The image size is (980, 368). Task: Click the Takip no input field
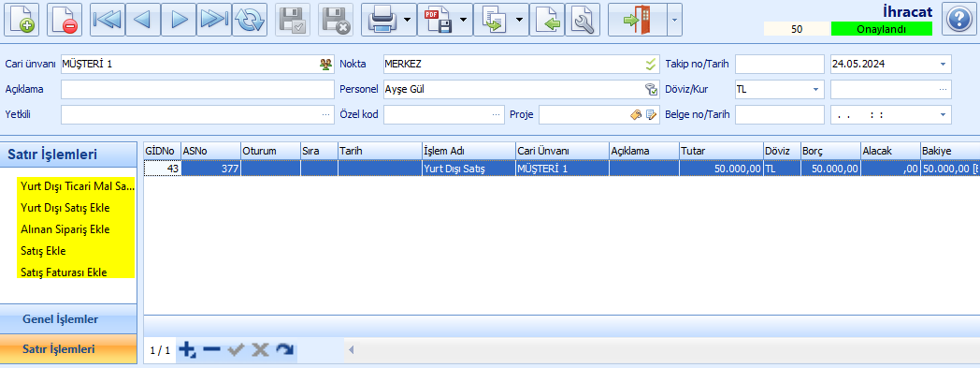pyautogui.click(x=780, y=64)
